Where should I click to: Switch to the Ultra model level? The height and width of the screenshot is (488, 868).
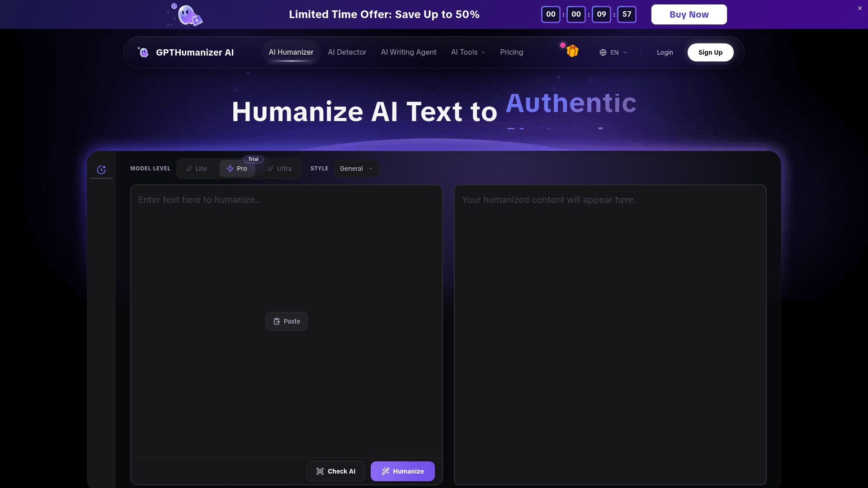point(280,169)
